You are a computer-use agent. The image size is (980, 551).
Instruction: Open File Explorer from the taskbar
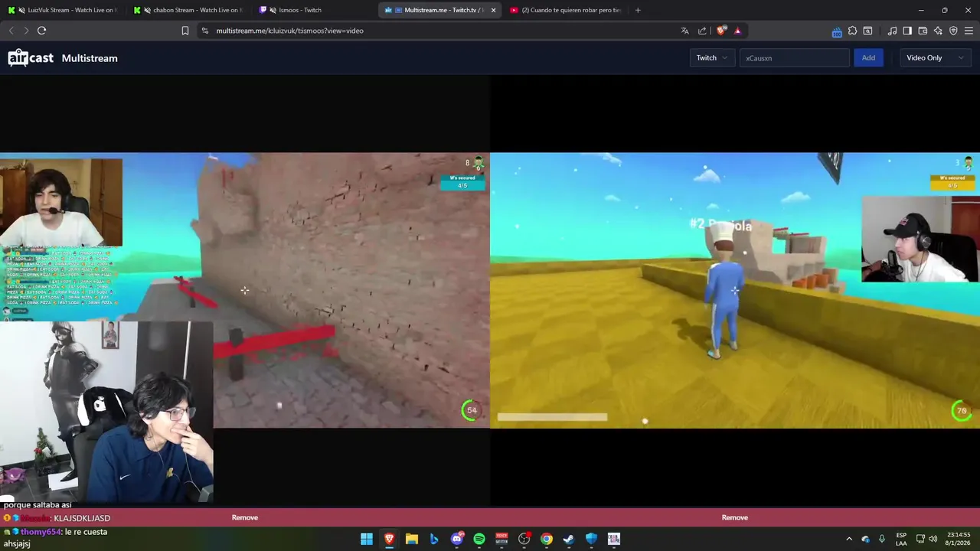[x=412, y=539]
